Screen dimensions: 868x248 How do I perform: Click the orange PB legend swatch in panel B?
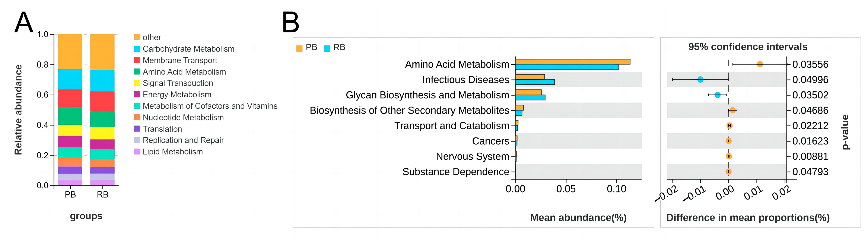point(299,48)
